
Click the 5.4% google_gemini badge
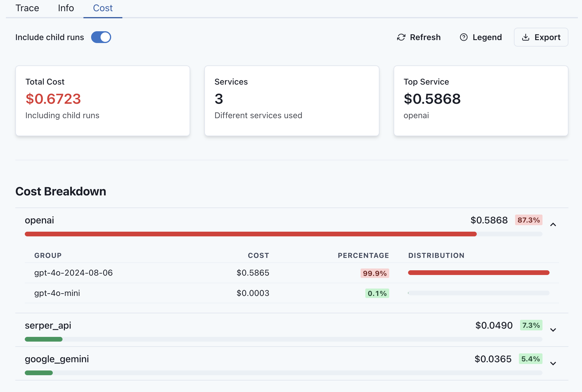point(530,359)
